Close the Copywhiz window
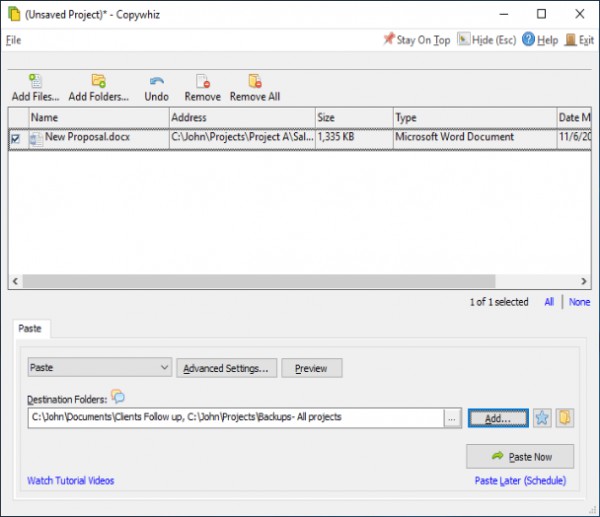This screenshot has width=600, height=517. tap(580, 14)
